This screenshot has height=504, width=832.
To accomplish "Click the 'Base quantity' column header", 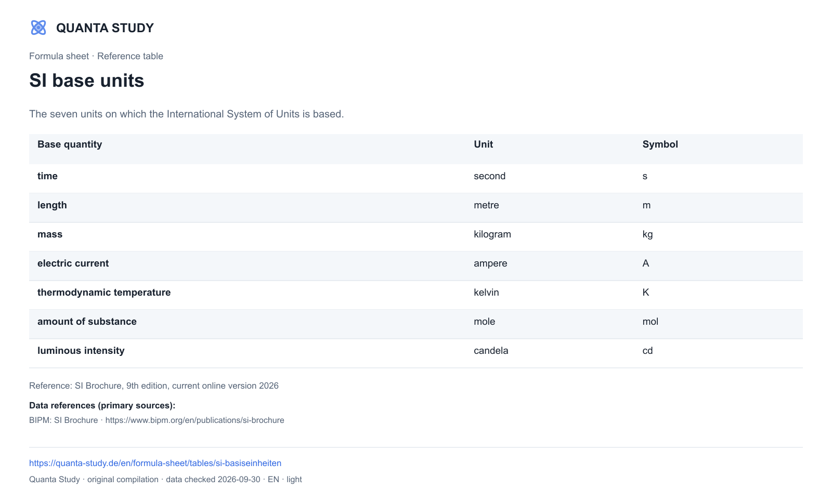I will coord(70,144).
